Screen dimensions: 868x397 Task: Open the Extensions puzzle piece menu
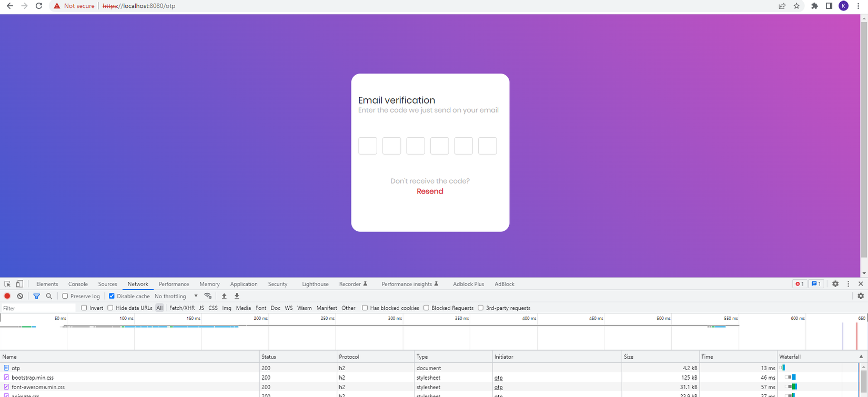pos(814,6)
